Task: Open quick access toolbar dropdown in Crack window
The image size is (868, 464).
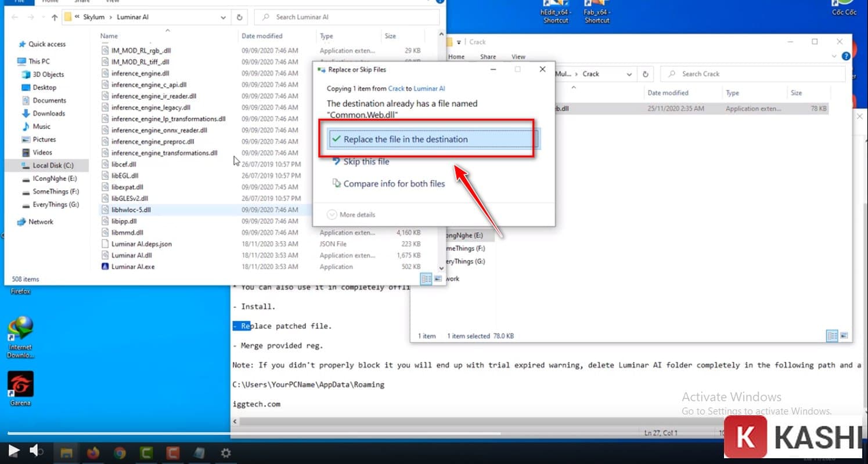Action: click(459, 42)
